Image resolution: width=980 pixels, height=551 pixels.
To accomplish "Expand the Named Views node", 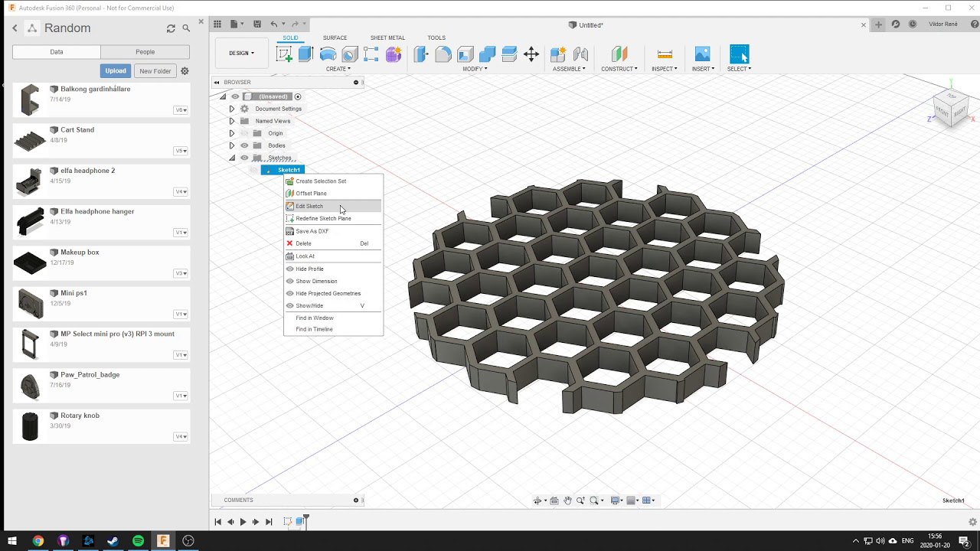I will point(232,121).
